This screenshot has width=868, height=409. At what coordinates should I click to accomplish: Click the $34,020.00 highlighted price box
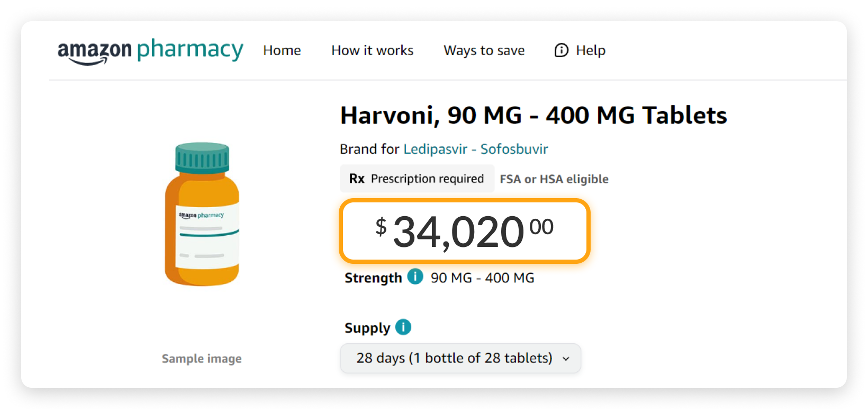464,231
